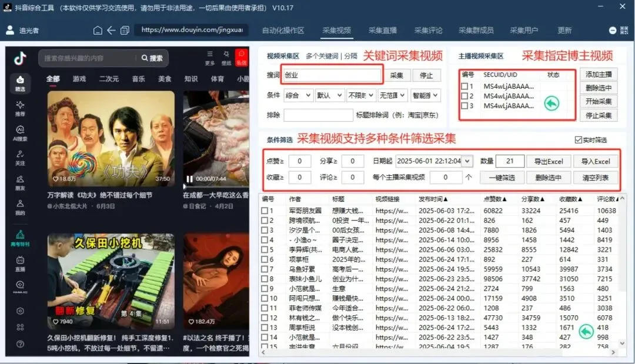The width and height of the screenshot is (635, 364).
Task: Switch to the 采集评论 tab
Action: (428, 31)
